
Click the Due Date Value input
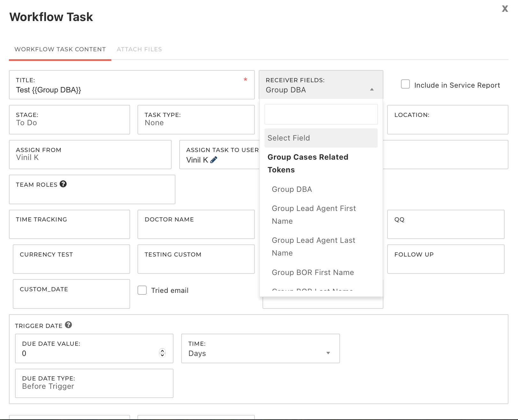(94, 348)
